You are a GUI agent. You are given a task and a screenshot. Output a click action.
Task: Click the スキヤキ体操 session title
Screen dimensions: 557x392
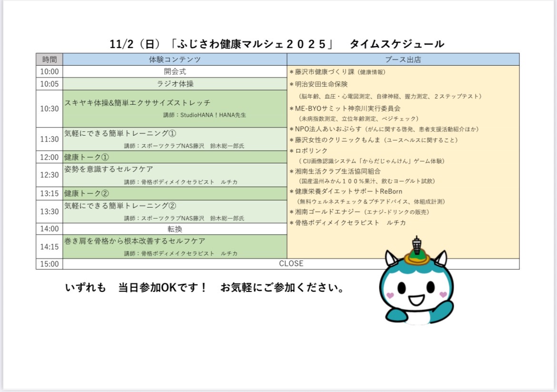[x=137, y=102]
